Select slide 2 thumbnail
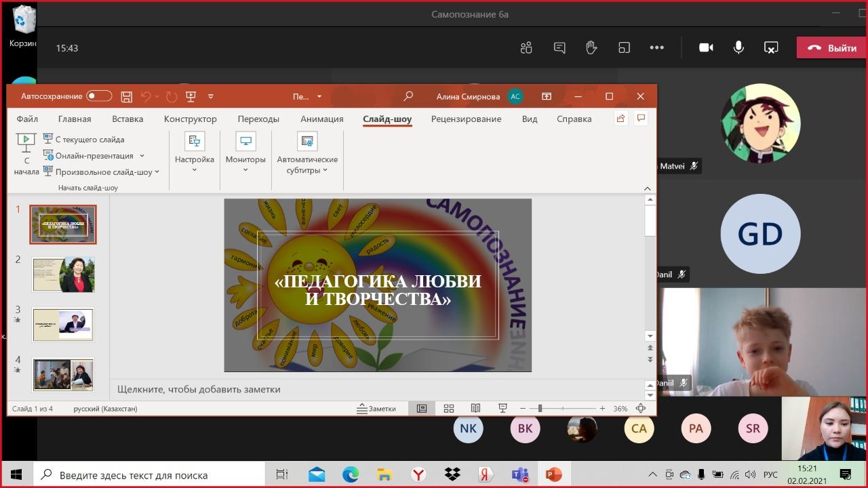 coord(63,274)
